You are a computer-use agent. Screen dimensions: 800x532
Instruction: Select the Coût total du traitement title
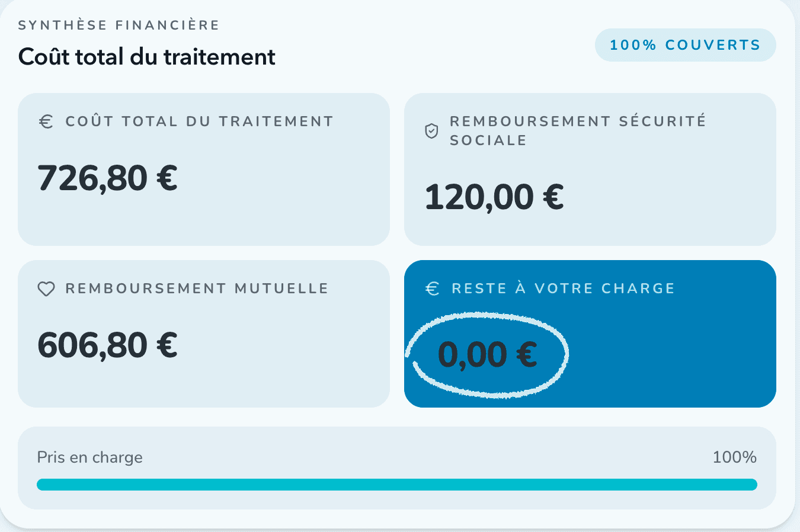coord(146,56)
